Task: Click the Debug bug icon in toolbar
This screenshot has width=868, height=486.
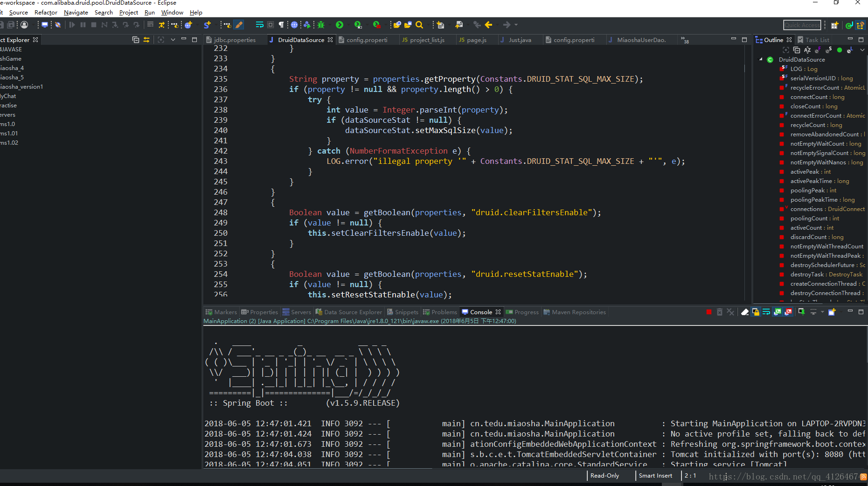Action: click(x=321, y=25)
